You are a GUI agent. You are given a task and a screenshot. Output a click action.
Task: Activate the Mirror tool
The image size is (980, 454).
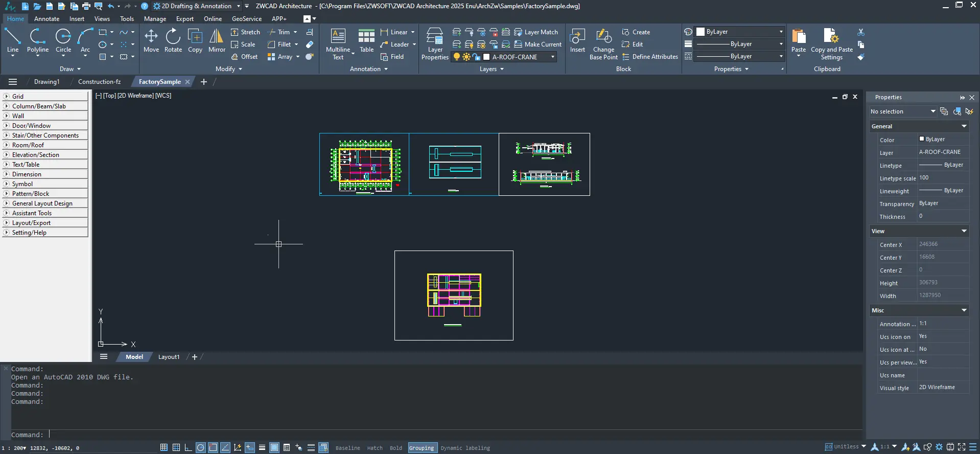(x=217, y=41)
